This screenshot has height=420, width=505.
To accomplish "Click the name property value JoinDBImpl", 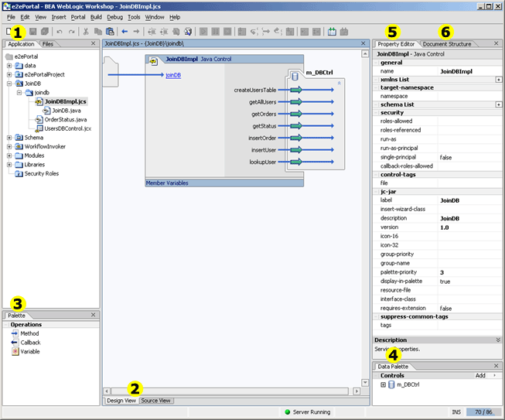I will (456, 71).
